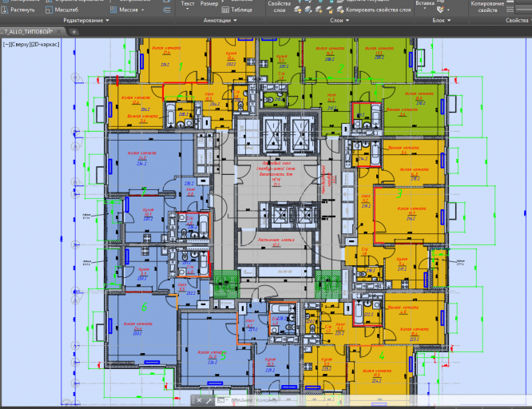
Task: Open a new drawing tab with plus
Action: (73, 32)
